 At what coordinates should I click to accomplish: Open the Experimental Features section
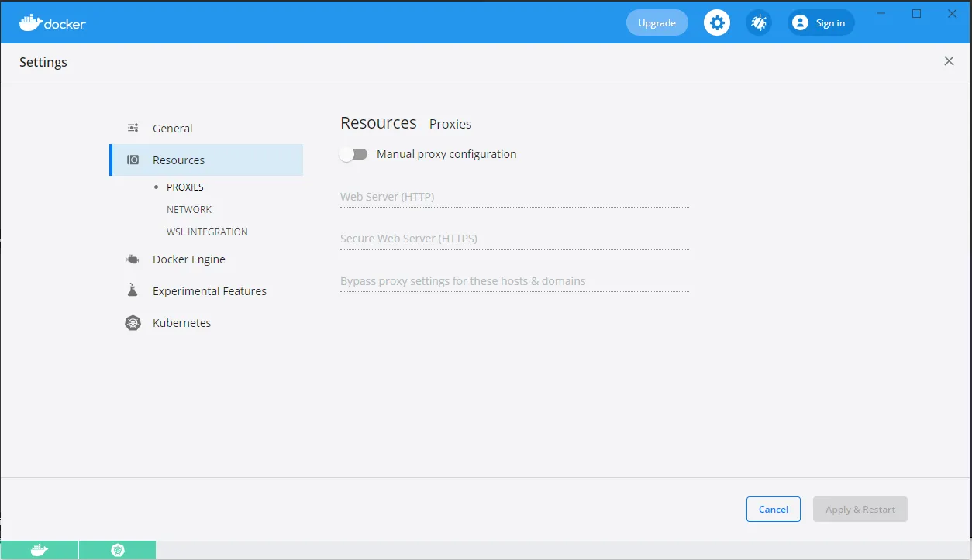[206, 291]
